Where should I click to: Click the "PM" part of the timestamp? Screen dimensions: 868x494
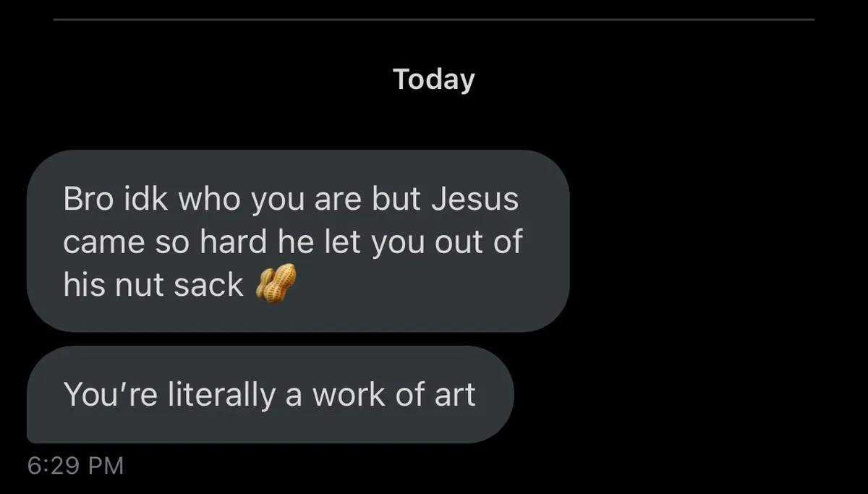coord(106,465)
